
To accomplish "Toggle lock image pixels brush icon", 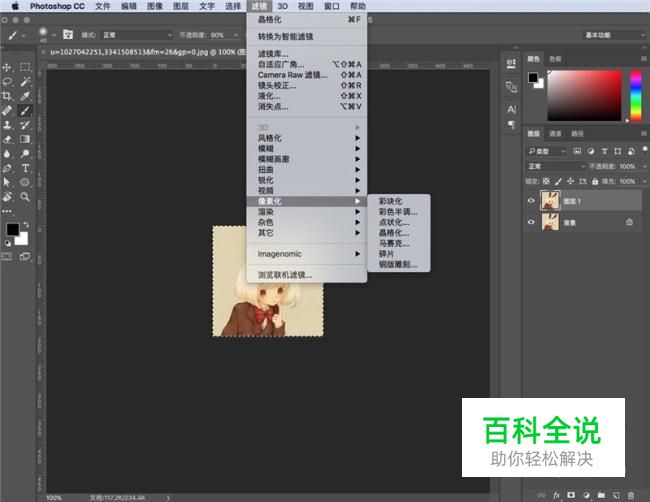I will click(558, 181).
